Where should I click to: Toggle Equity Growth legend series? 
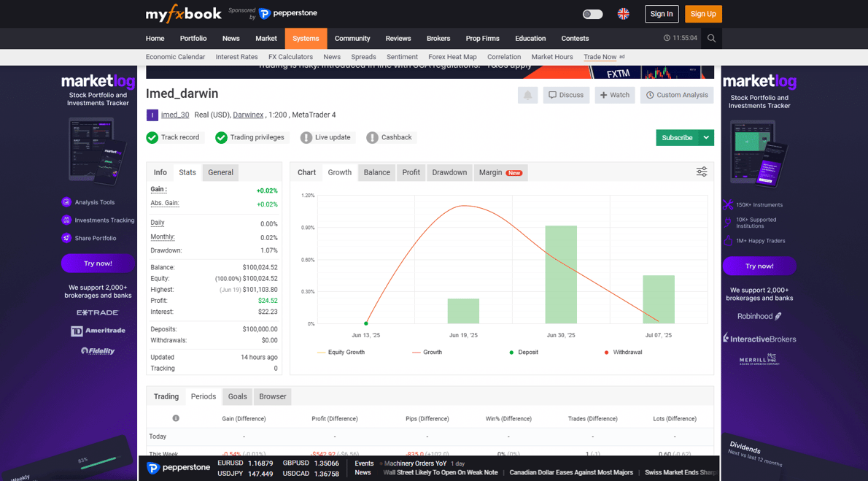pyautogui.click(x=341, y=353)
